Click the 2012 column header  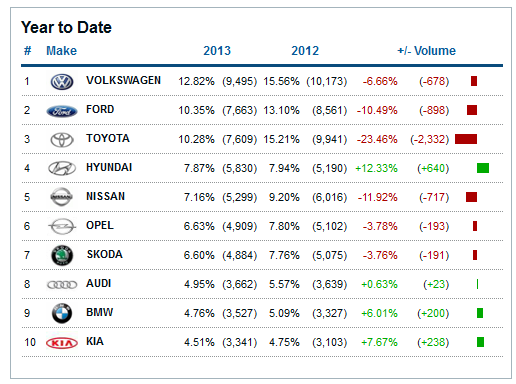pyautogui.click(x=305, y=51)
